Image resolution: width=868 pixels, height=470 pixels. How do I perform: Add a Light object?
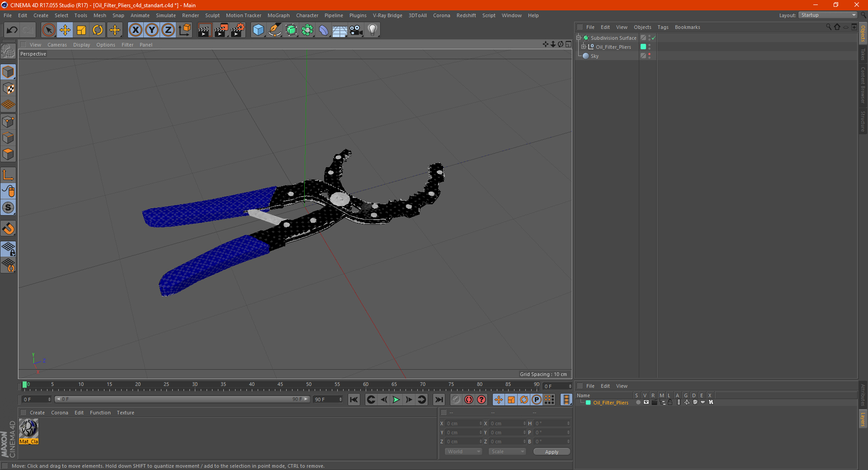pos(373,30)
